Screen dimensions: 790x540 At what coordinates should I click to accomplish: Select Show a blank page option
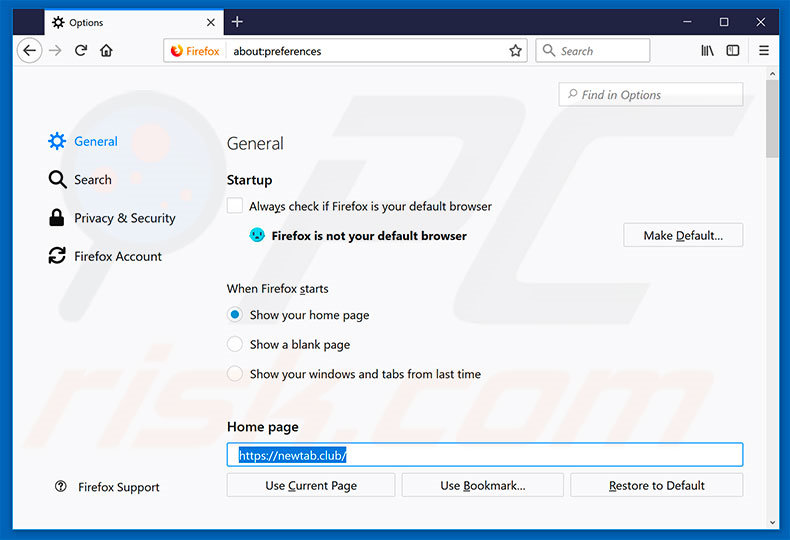(235, 344)
